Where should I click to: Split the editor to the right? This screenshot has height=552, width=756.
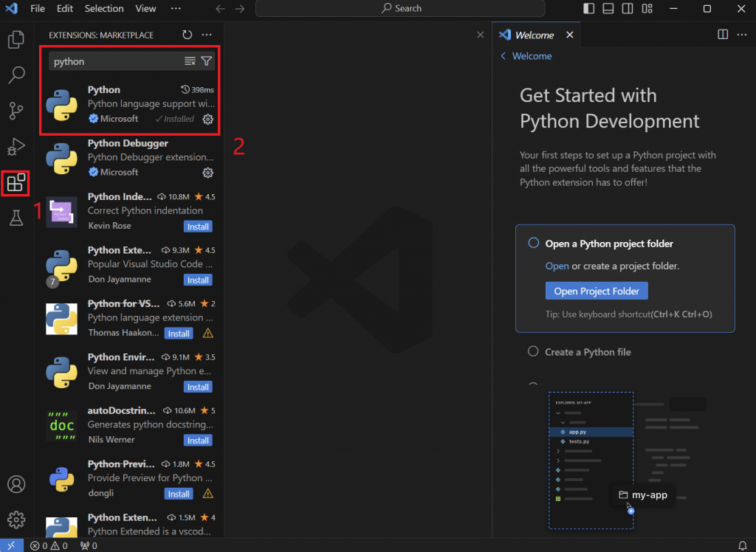(x=723, y=35)
